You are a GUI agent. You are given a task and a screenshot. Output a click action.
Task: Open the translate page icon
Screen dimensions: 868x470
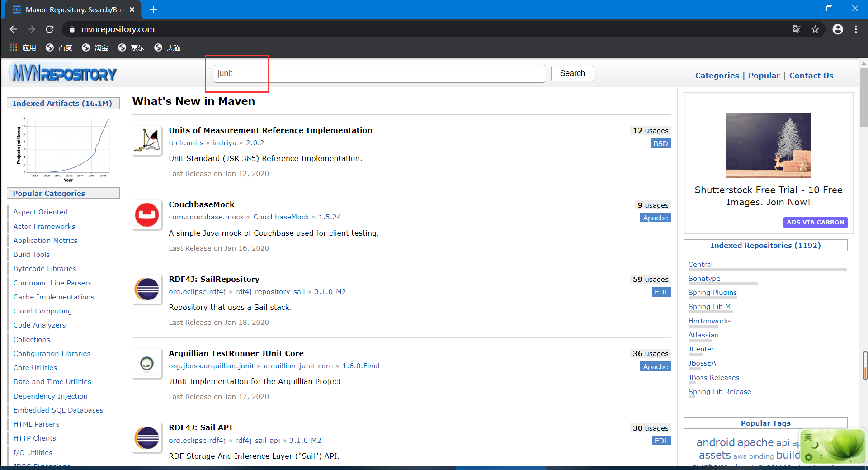click(797, 29)
